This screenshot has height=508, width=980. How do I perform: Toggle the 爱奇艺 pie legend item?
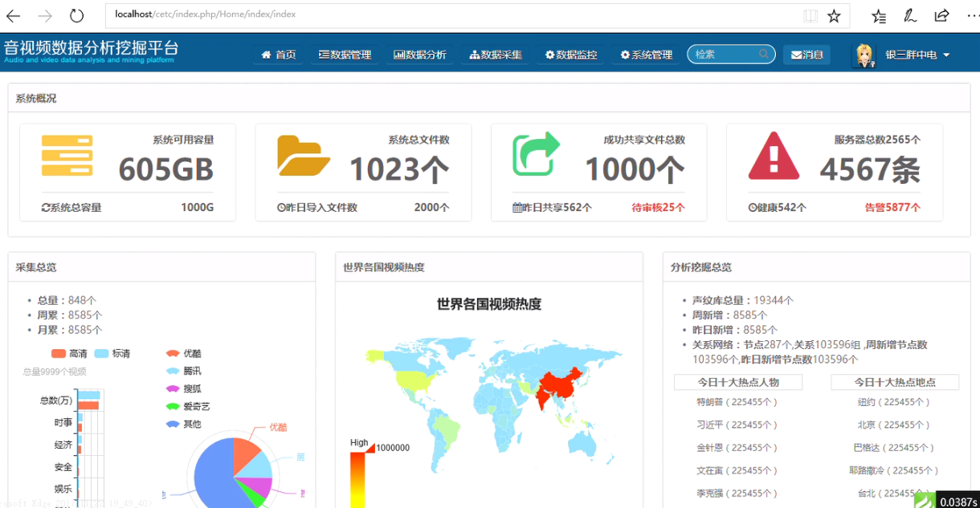(x=188, y=407)
